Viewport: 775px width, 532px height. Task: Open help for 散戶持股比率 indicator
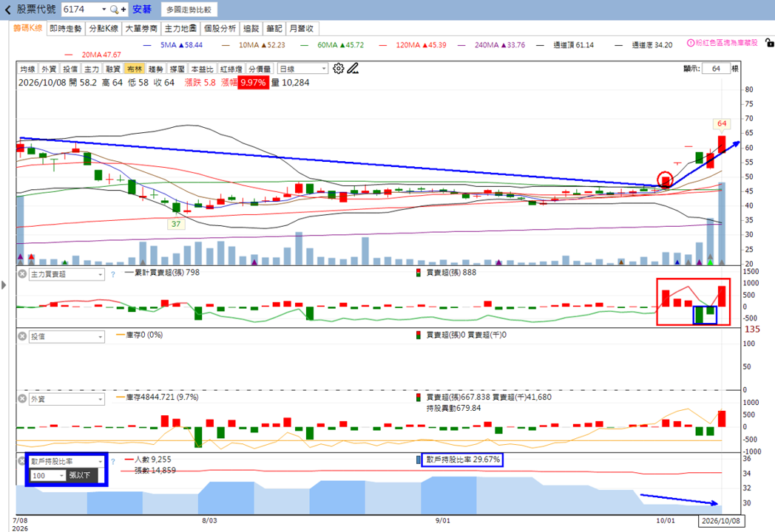pyautogui.click(x=112, y=461)
